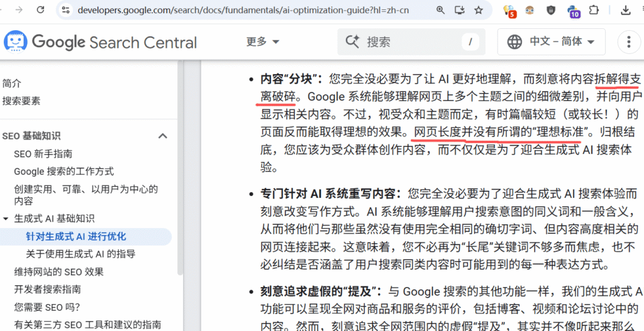The width and height of the screenshot is (644, 331).
Task: Click into the 搜索 search field
Action: pos(411,41)
